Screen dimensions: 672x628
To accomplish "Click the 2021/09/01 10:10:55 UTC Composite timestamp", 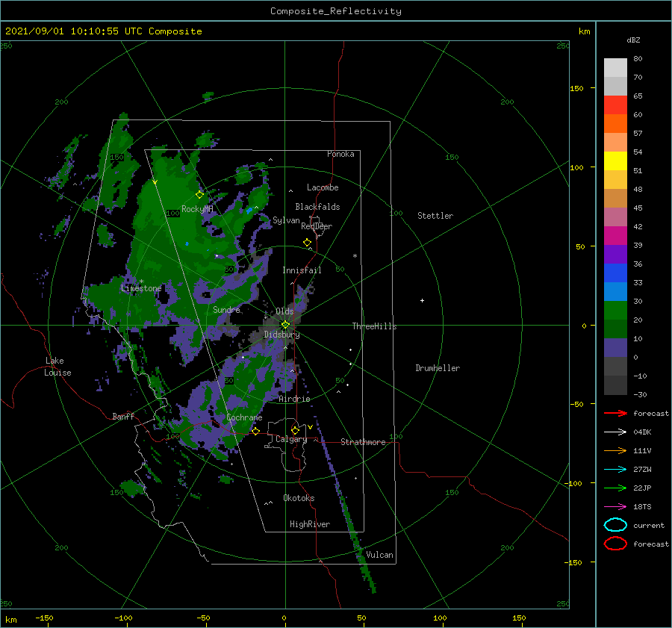I will (x=103, y=31).
